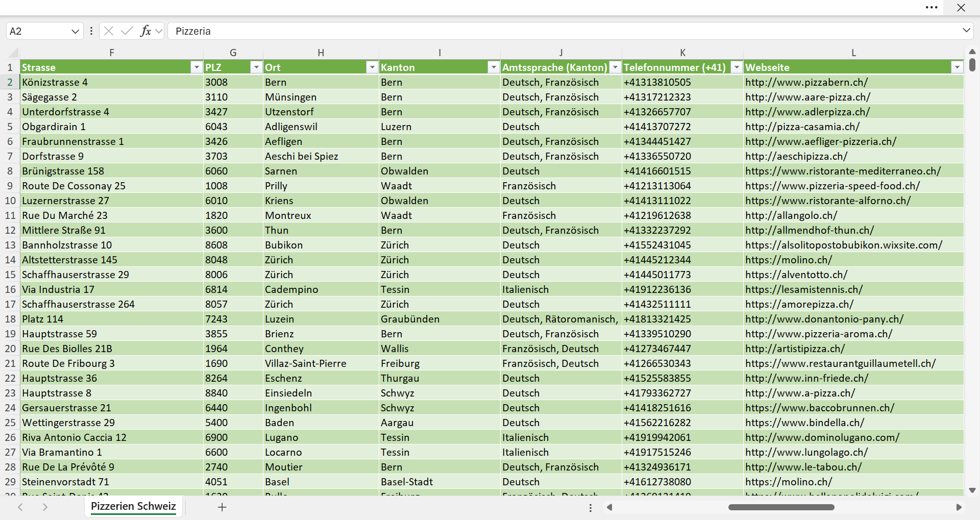This screenshot has width=980, height=520.
Task: Click vertical scroll up arrow
Action: click(972, 52)
